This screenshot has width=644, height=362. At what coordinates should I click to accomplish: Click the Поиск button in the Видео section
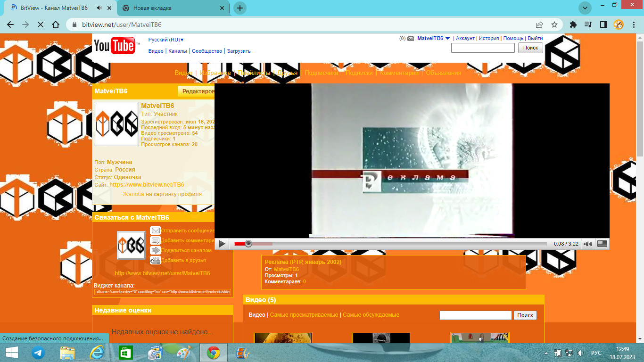(x=525, y=315)
